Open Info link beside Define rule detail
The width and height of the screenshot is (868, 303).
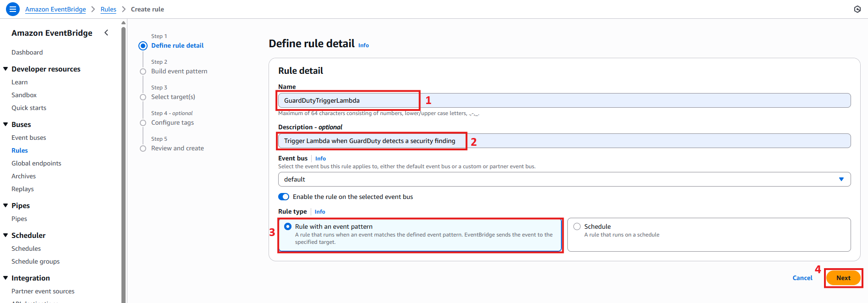tap(363, 45)
